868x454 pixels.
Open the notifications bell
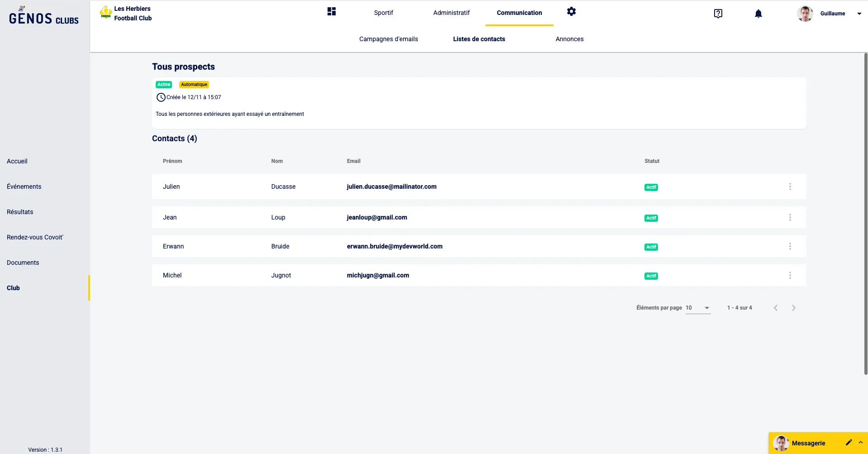tap(758, 14)
